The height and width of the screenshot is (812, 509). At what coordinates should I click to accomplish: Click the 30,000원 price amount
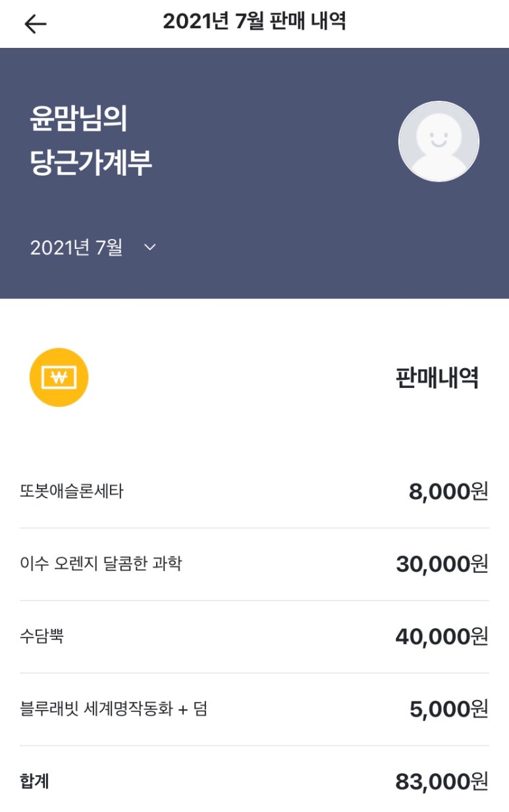441,564
